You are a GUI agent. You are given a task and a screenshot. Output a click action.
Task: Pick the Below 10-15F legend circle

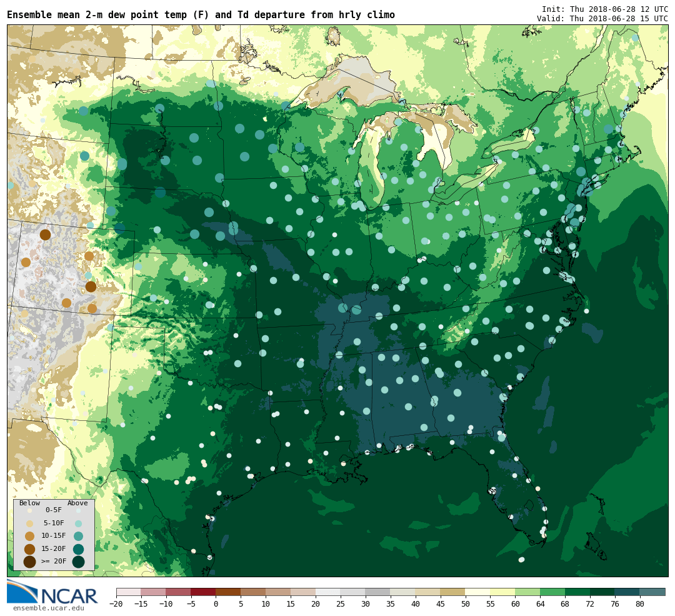coord(29,536)
